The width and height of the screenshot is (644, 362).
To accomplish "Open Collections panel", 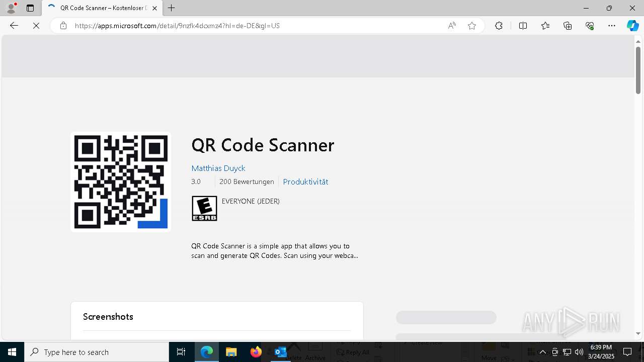I will (568, 26).
